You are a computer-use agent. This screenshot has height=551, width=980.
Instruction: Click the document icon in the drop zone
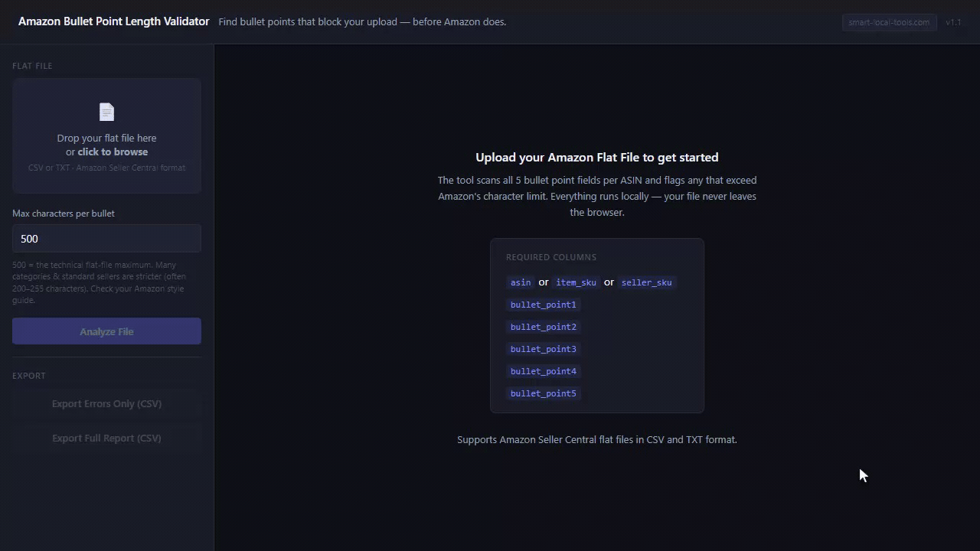(106, 112)
